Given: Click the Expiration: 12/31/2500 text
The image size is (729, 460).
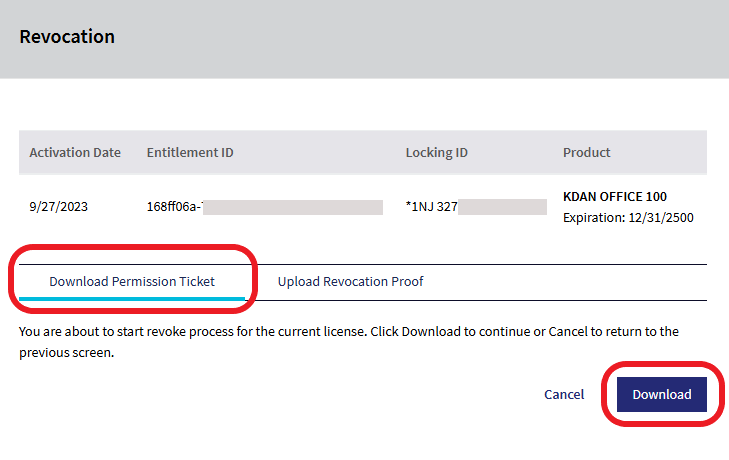Looking at the screenshot, I should point(628,218).
